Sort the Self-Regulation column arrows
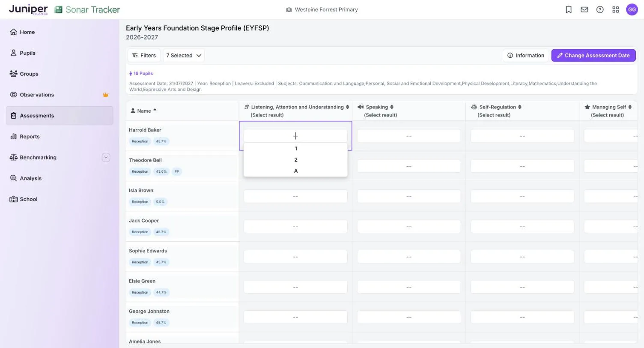This screenshot has width=644, height=348. point(520,107)
